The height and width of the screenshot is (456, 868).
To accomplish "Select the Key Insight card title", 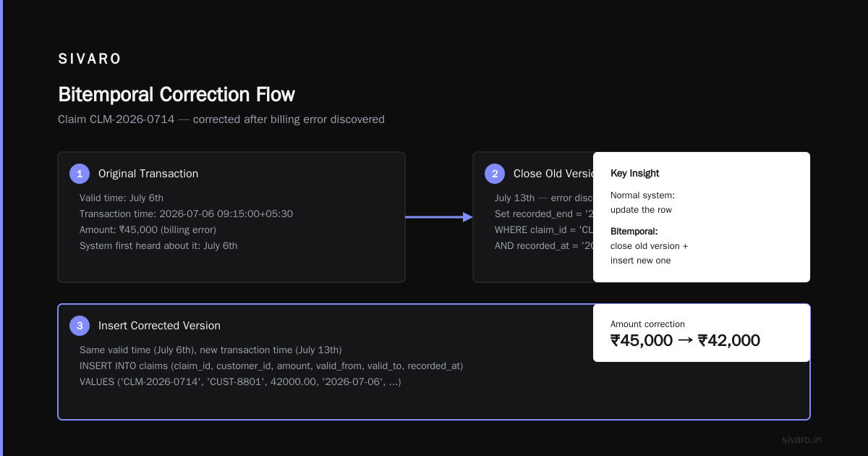I will [635, 174].
